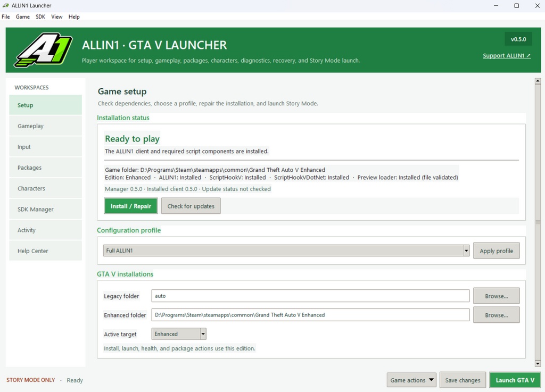The height and width of the screenshot is (392, 545).
Task: Click the scrollbar down arrow
Action: (538, 363)
